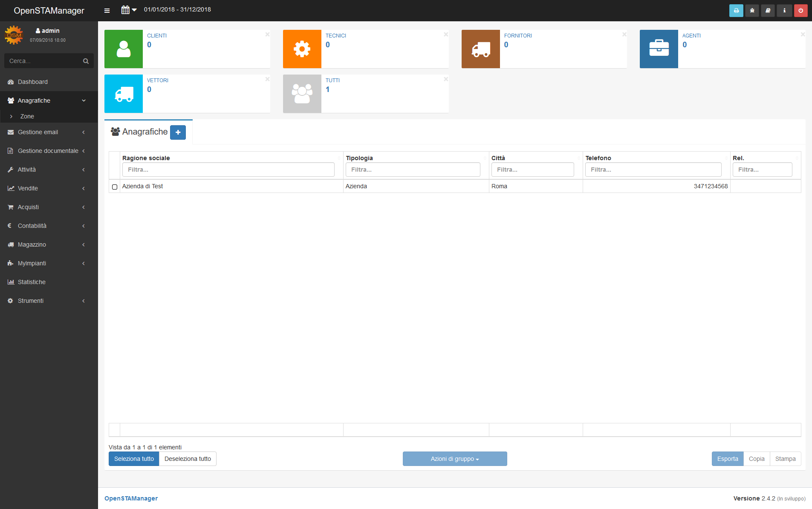Open Azioni di gruppo dropdown

tap(455, 459)
